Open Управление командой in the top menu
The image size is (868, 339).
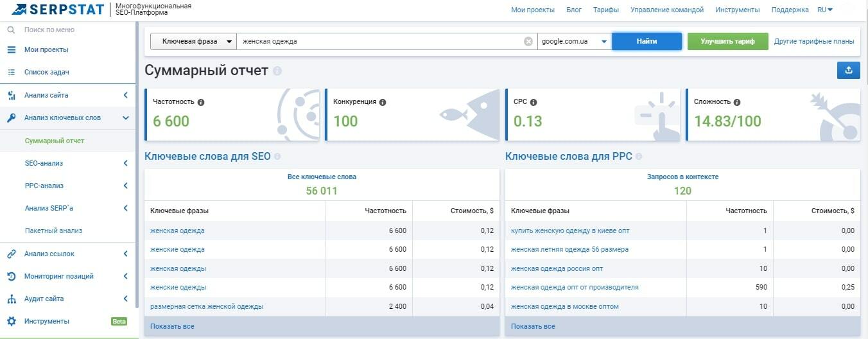[x=667, y=10]
